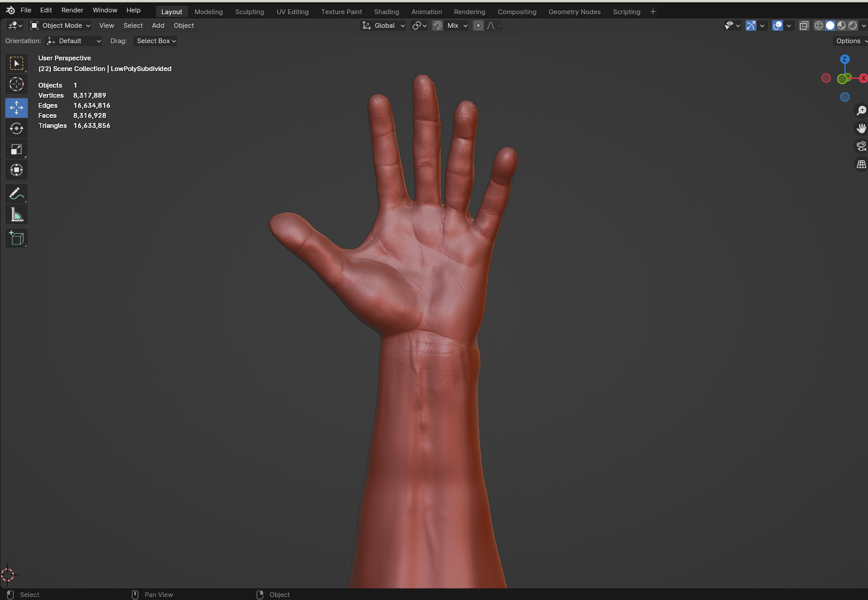
Task: Click the pan view hand icon
Action: [x=861, y=128]
